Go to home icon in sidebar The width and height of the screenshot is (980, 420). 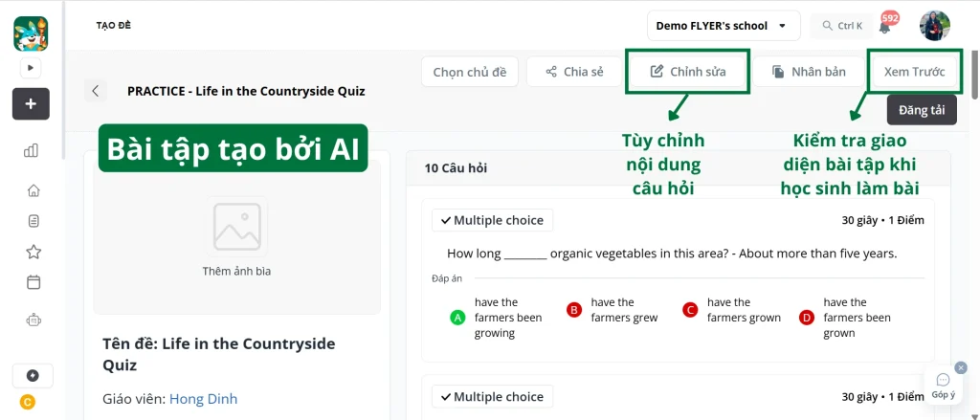33,190
